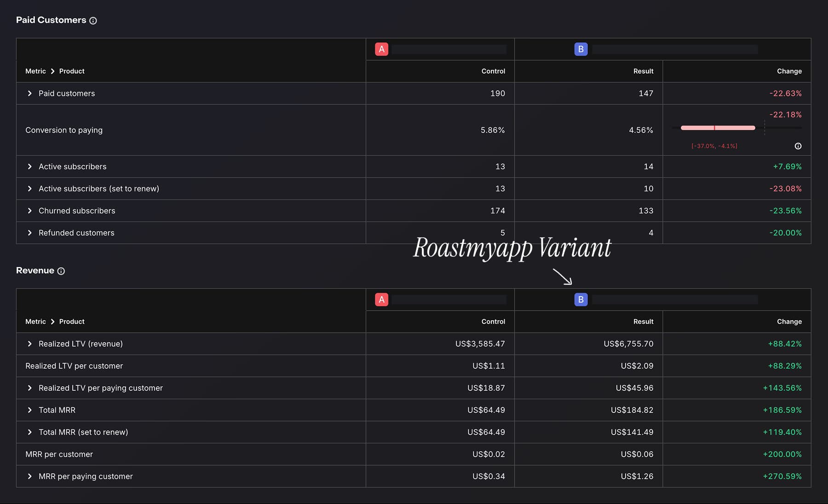Click the confidence interval info icon
The width and height of the screenshot is (828, 504).
(798, 146)
